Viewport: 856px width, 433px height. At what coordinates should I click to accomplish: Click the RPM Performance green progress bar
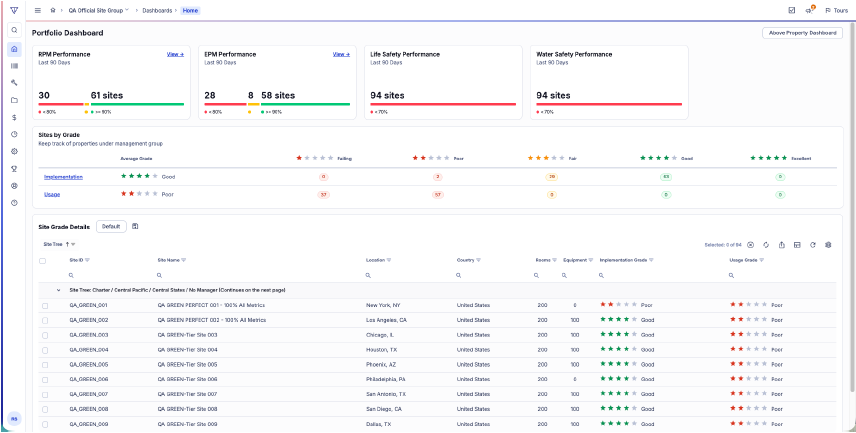tap(138, 104)
